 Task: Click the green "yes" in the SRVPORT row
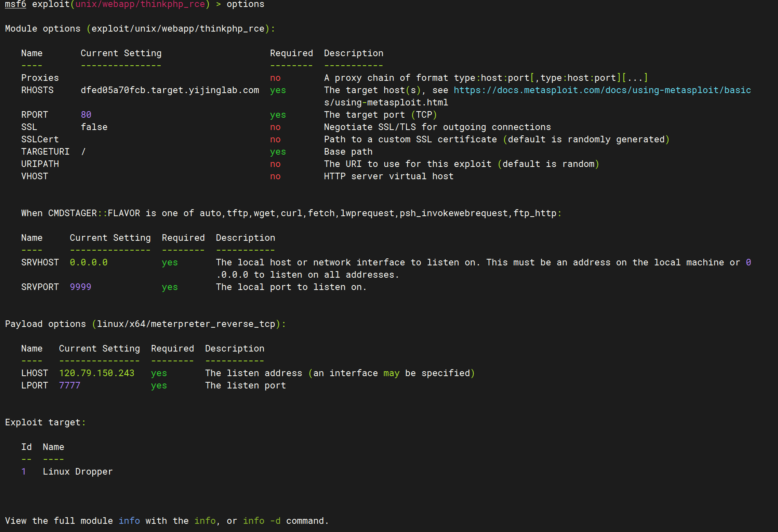coord(170,287)
